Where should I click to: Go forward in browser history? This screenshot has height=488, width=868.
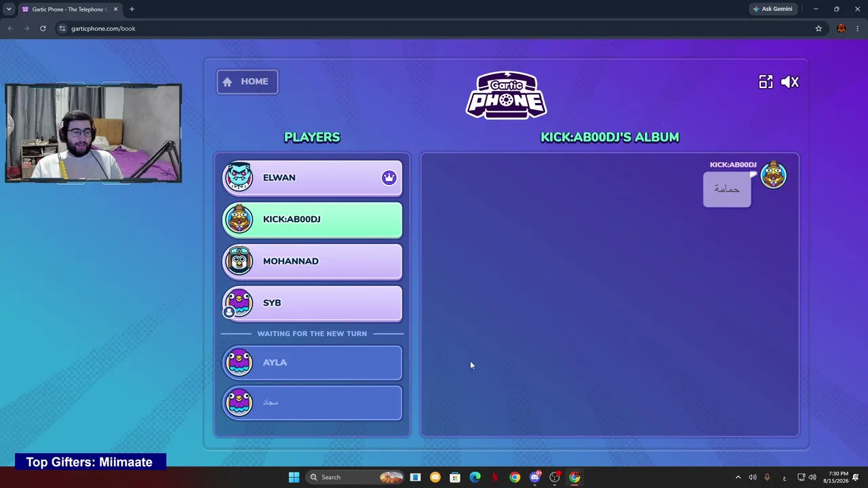pos(26,28)
